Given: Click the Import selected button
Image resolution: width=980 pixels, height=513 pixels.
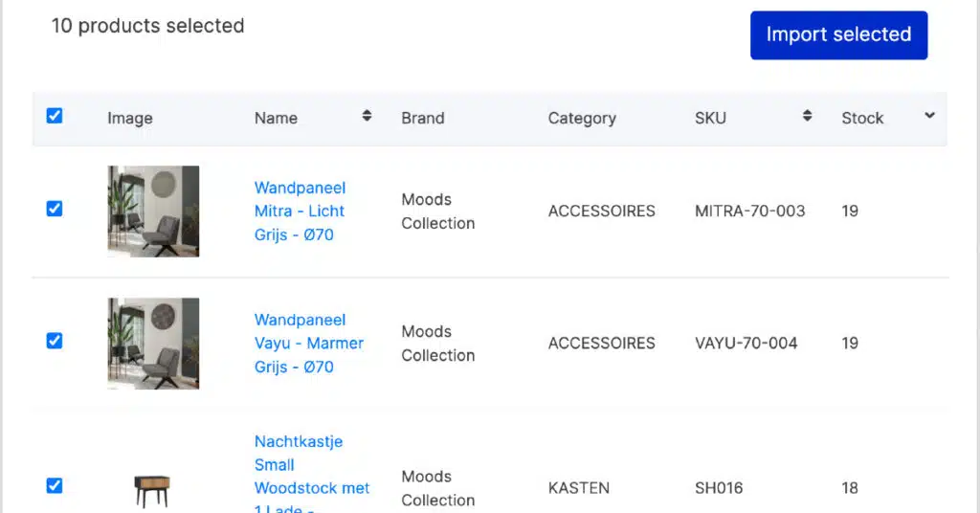Looking at the screenshot, I should (x=838, y=35).
